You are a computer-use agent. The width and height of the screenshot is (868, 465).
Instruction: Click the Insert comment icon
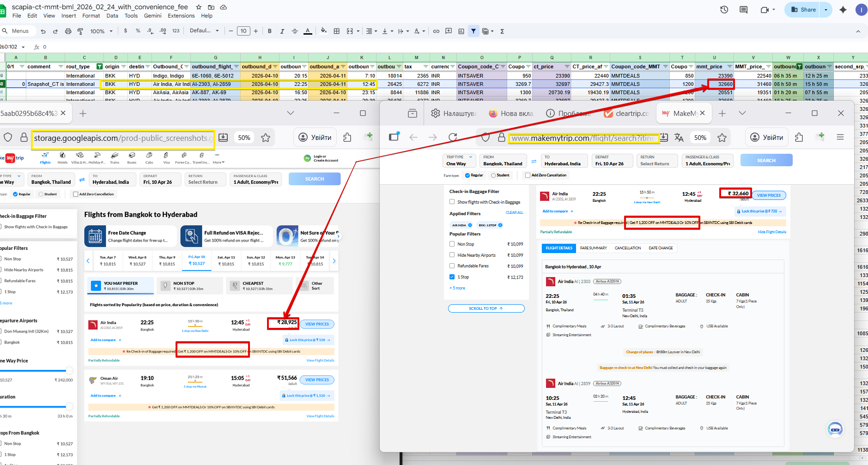click(x=449, y=31)
